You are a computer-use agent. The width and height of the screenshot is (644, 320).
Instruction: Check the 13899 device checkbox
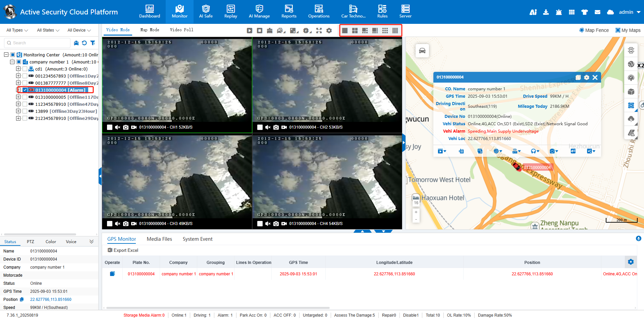[25, 111]
